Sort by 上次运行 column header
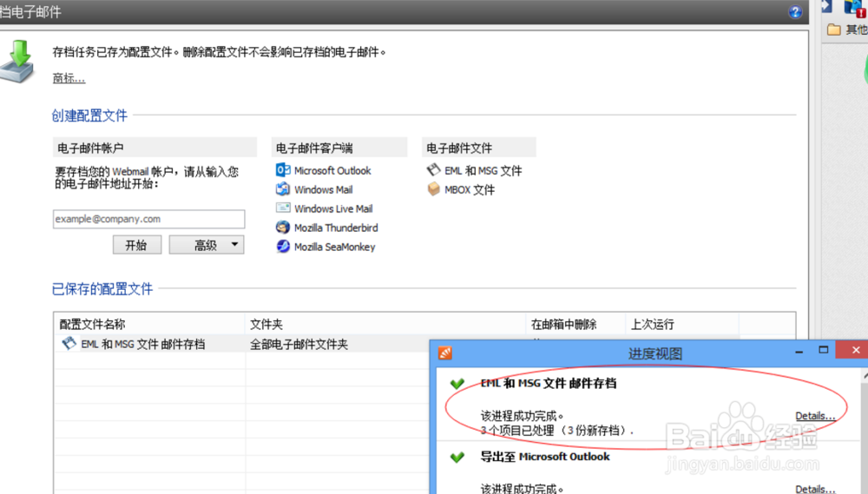This screenshot has width=868, height=494. (x=682, y=324)
